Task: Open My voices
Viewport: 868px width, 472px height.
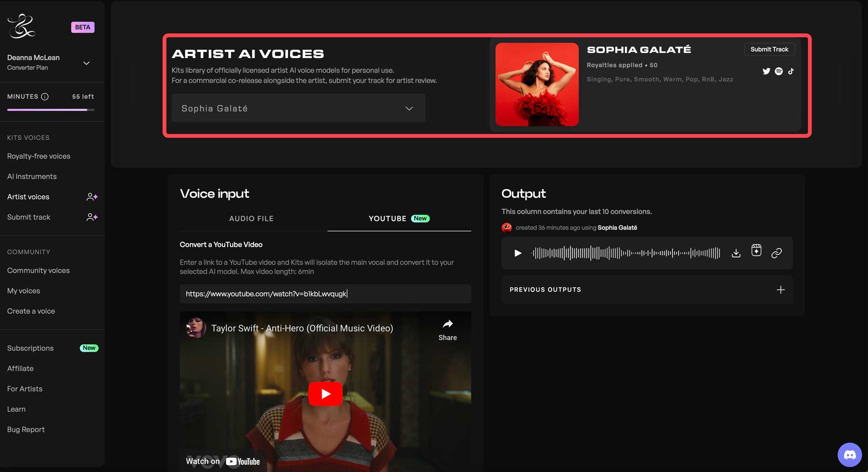Action: click(x=24, y=291)
